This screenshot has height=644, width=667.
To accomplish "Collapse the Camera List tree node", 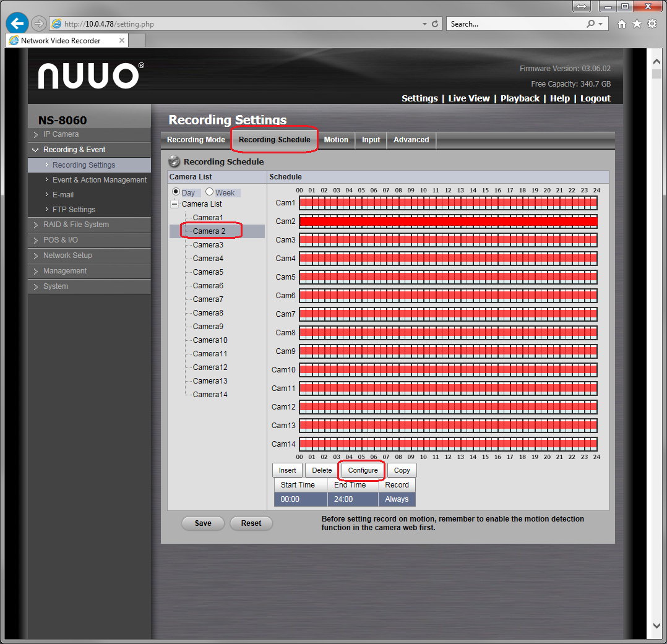I will 174,204.
